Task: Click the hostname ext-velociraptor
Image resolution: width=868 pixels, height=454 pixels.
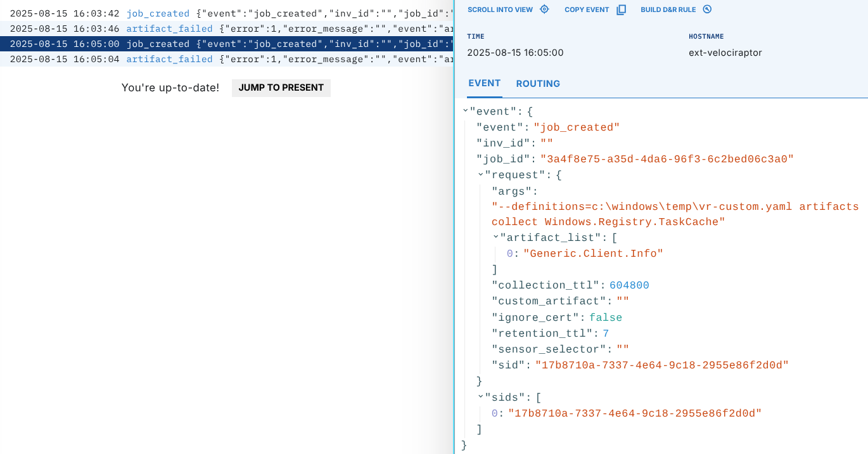Action: click(725, 53)
